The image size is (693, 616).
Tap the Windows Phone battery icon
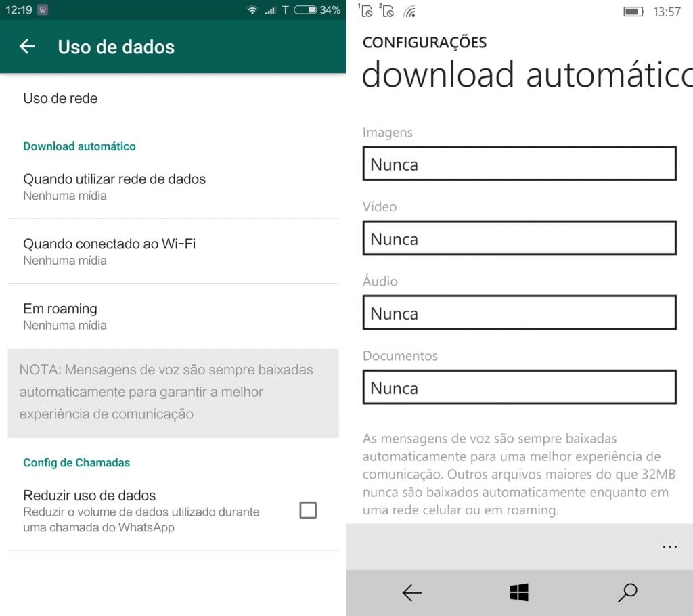pyautogui.click(x=633, y=12)
